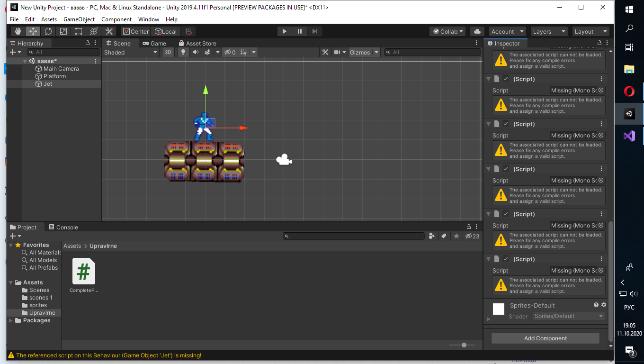The image size is (644, 364).
Task: Select the Move tool
Action: point(33,31)
